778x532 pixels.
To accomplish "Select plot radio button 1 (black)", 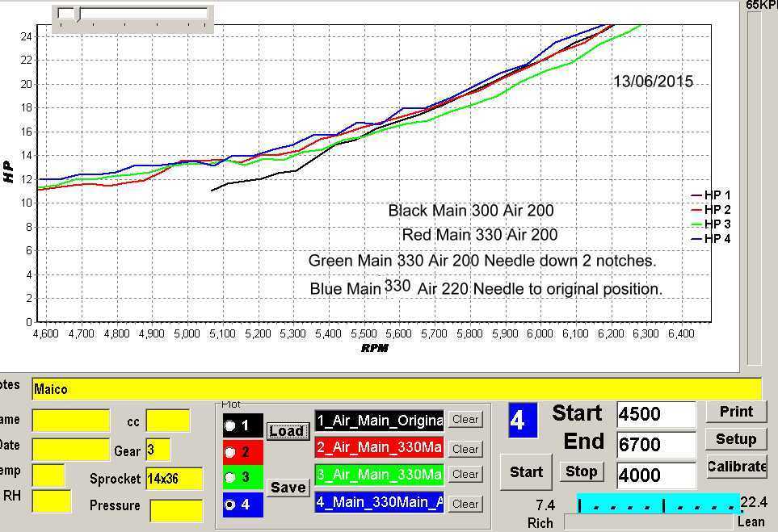I will click(x=231, y=425).
